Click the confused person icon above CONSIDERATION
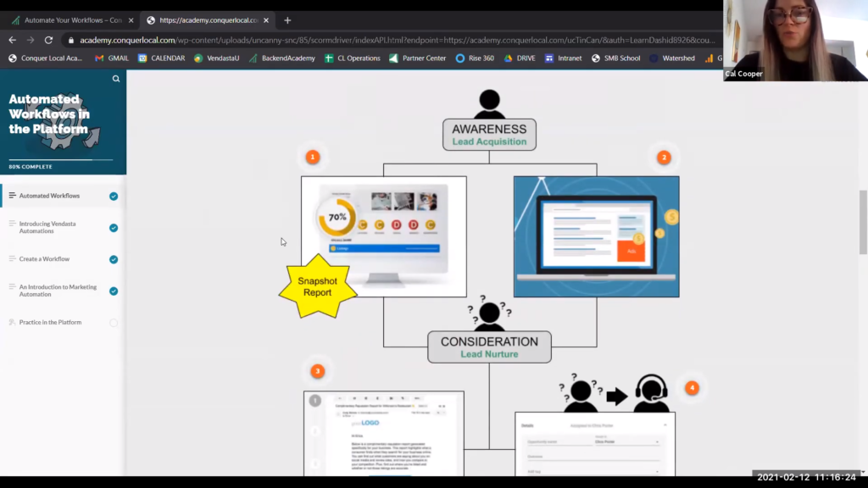868x488 pixels. tap(489, 313)
